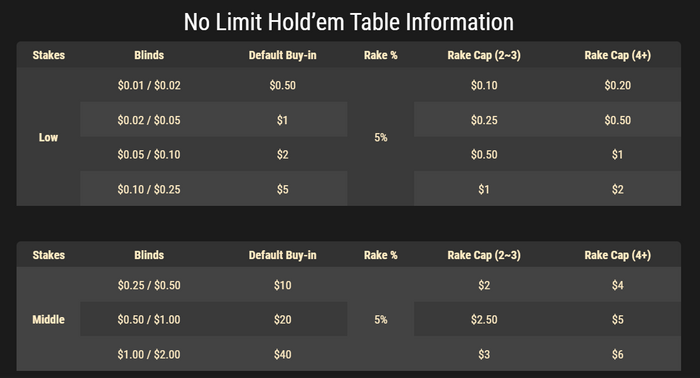Viewport: 700px width, 378px height.
Task: Select the $0.25 / $0.50 blinds cell
Action: (x=149, y=285)
